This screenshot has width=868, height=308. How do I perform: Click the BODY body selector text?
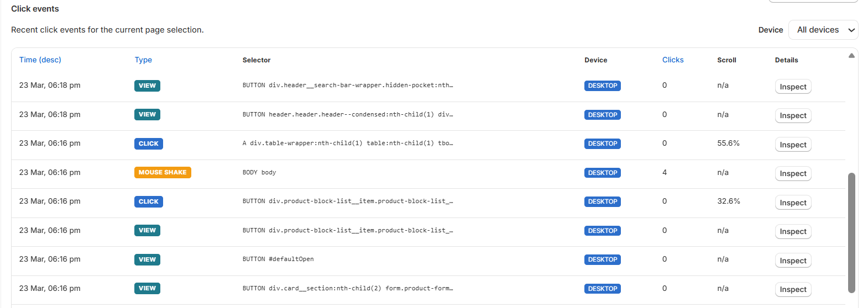pyautogui.click(x=259, y=172)
